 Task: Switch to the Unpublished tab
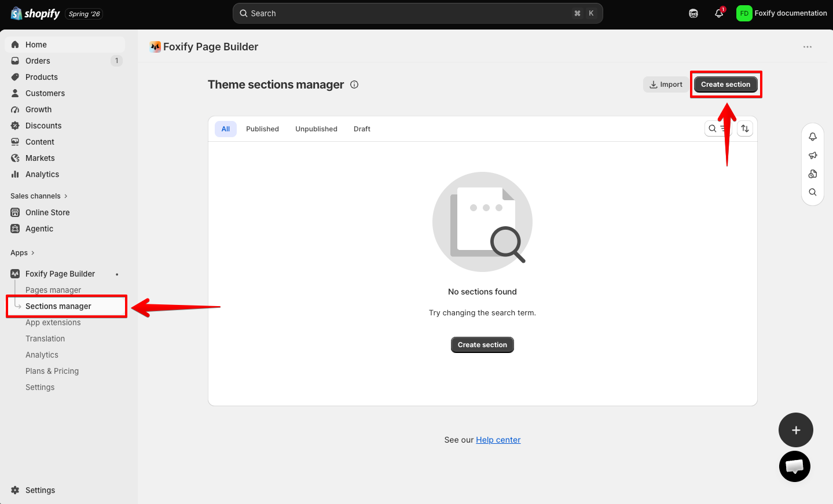(316, 129)
